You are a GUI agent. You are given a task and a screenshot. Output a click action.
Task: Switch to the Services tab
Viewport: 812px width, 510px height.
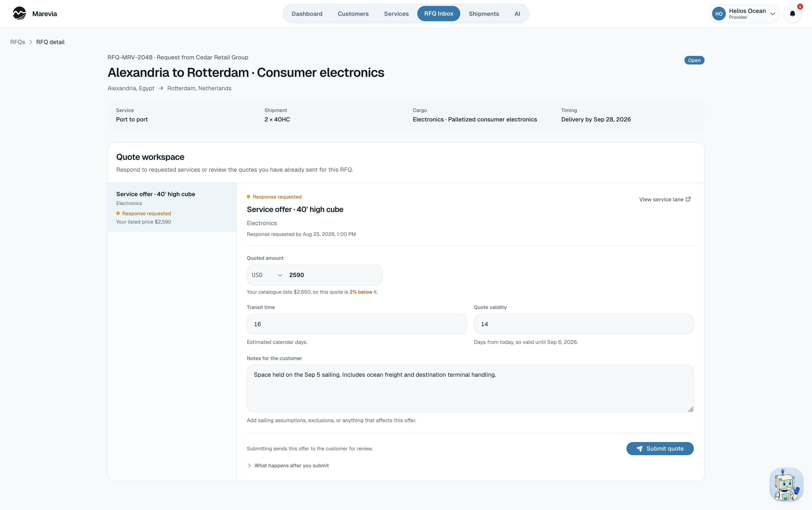pyautogui.click(x=396, y=14)
